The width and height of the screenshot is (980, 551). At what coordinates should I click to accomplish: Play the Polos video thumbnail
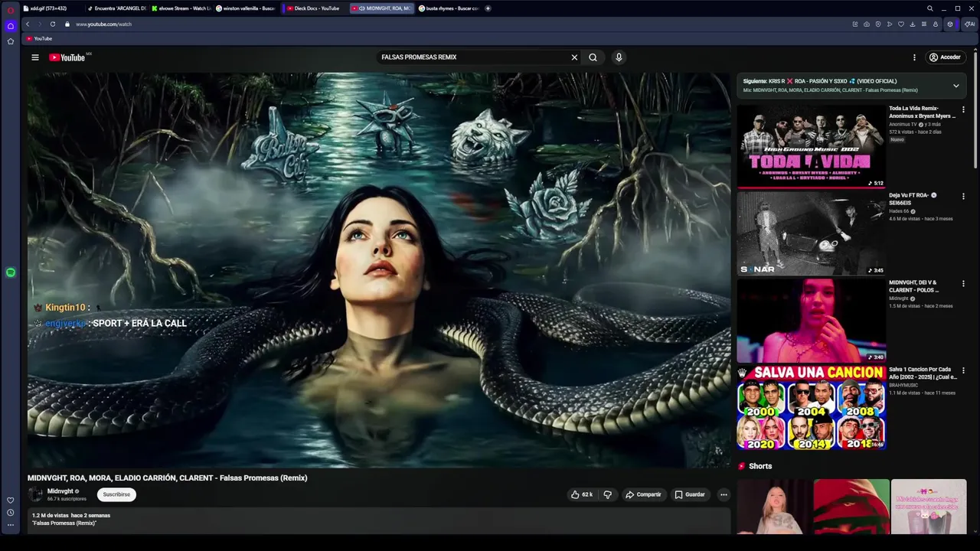[811, 321]
